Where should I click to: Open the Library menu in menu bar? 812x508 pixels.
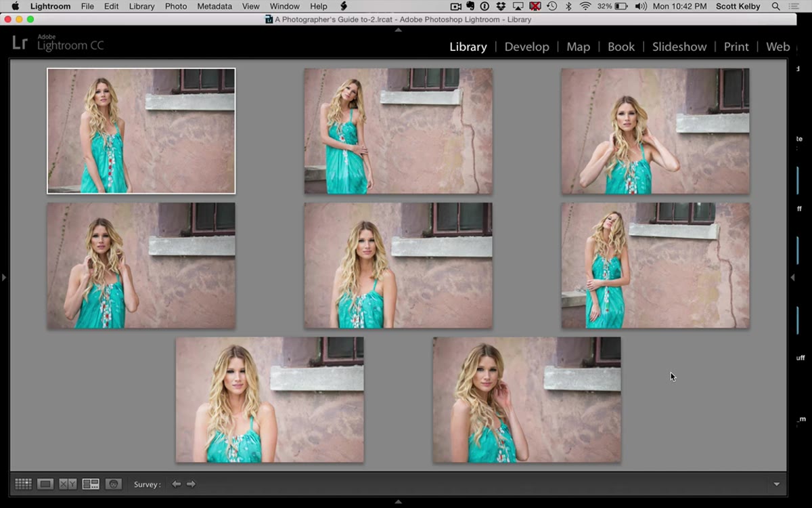[141, 6]
